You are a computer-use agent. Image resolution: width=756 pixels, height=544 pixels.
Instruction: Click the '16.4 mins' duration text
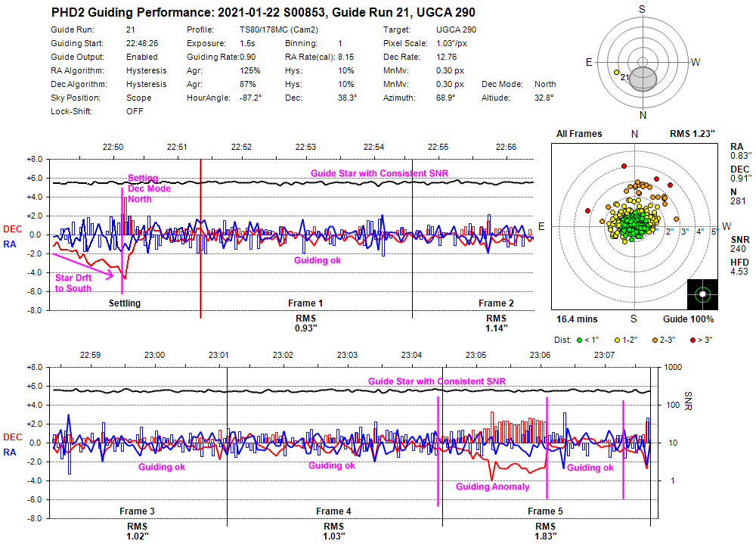(577, 319)
